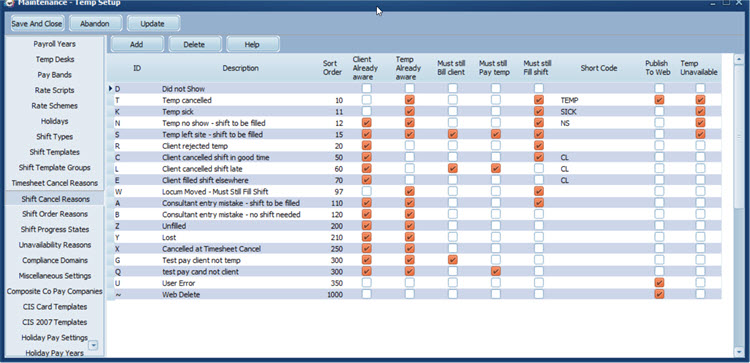The image size is (750, 363).
Task: Open Payroll Years in the sidebar
Action: pos(55,44)
